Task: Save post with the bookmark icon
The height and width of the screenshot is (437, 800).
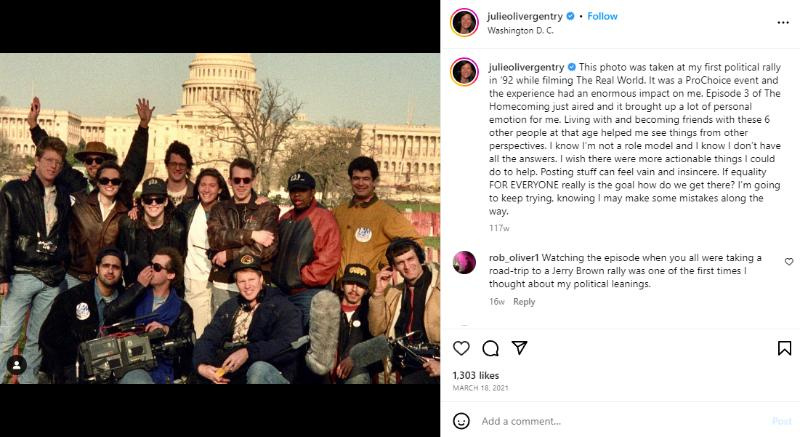Action: 784,348
